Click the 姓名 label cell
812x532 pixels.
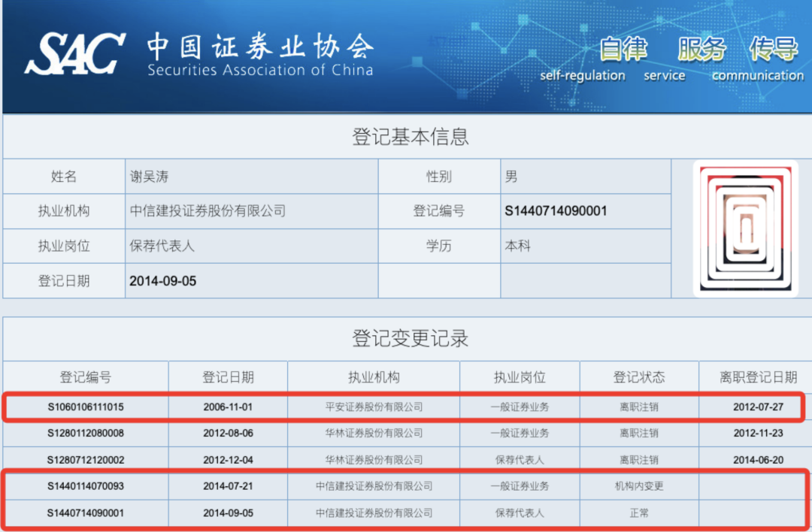[64, 177]
